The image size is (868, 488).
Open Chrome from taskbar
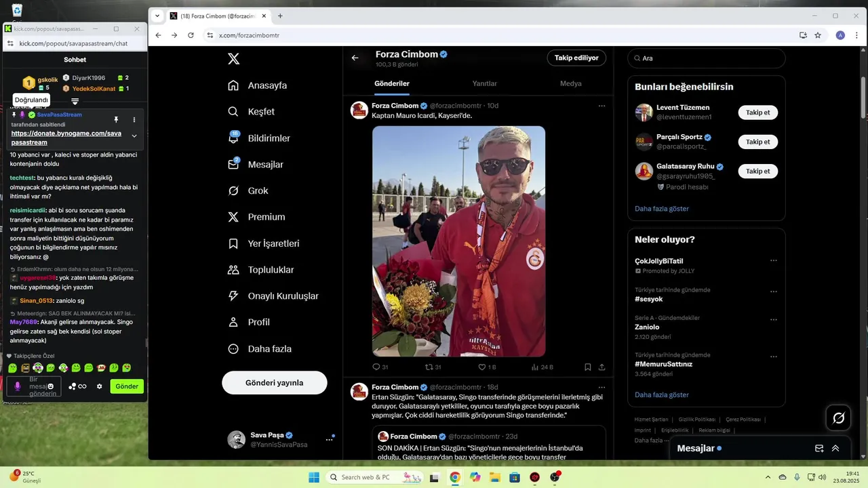coord(455,477)
